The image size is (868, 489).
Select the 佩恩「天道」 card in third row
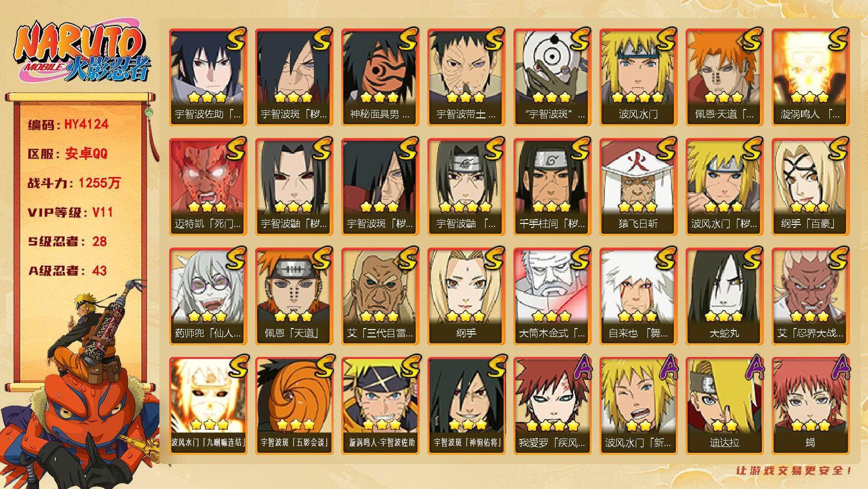click(x=294, y=296)
